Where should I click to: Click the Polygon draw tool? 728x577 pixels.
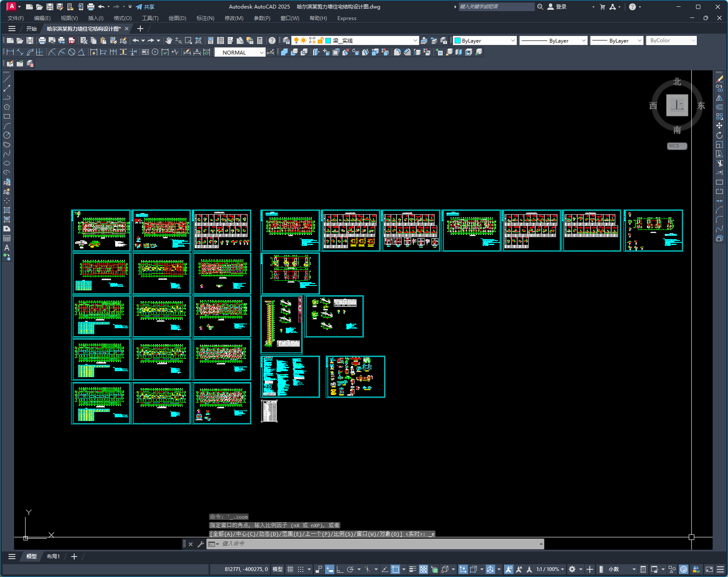pyautogui.click(x=7, y=107)
